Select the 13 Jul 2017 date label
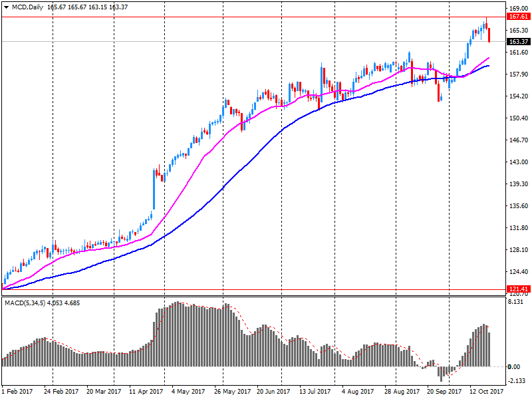Viewport: 532px width, 399px height. point(315,391)
